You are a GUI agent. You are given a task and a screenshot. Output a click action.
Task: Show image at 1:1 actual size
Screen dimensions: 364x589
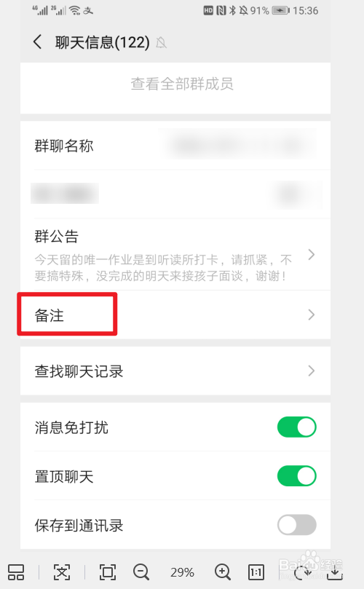256,572
